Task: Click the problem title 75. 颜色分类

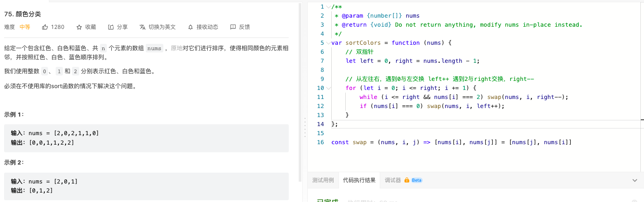Action: 22,14
